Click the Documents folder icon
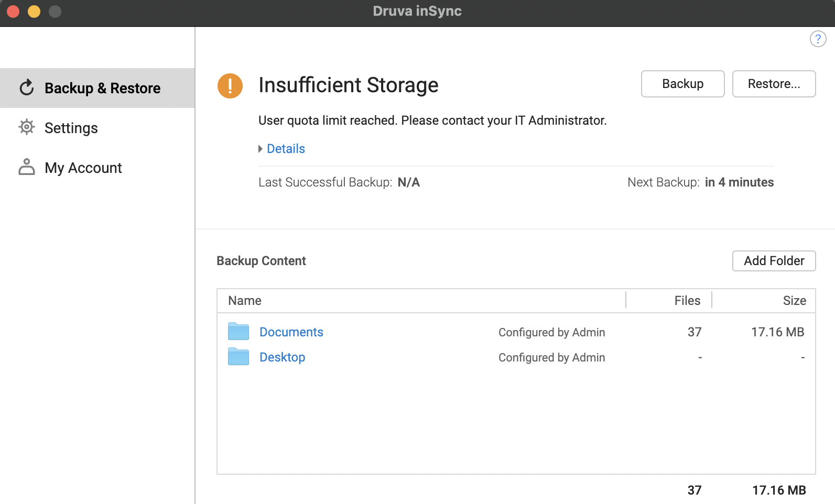The height and width of the screenshot is (504, 835). pos(238,332)
